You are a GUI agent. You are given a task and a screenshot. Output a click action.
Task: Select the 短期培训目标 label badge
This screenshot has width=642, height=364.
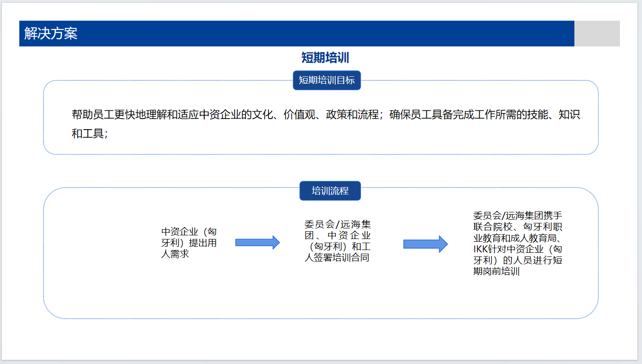point(327,80)
